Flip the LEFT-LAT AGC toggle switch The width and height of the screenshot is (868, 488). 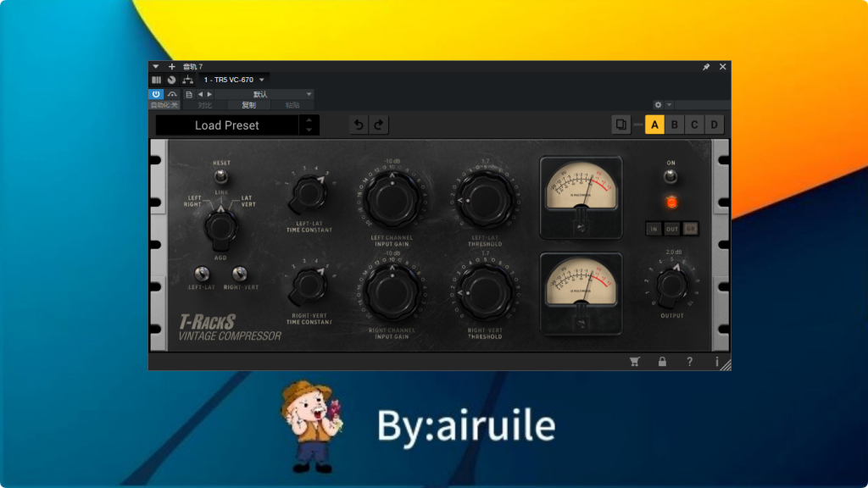pyautogui.click(x=202, y=274)
